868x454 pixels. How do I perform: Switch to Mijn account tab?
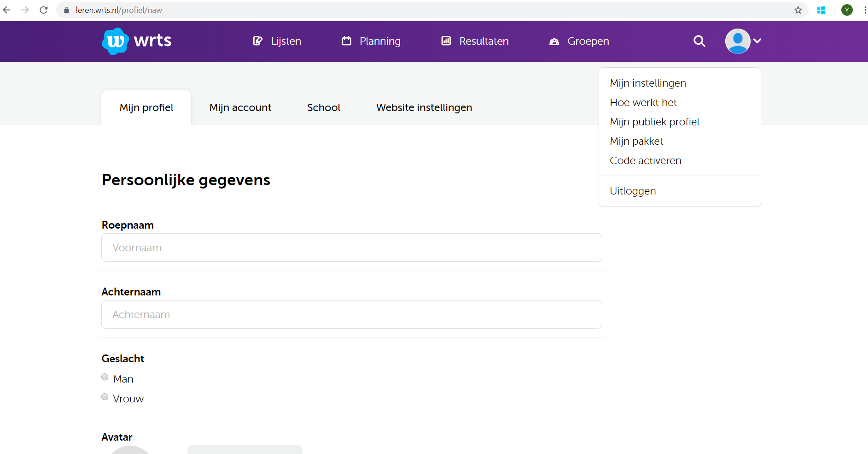click(x=240, y=107)
